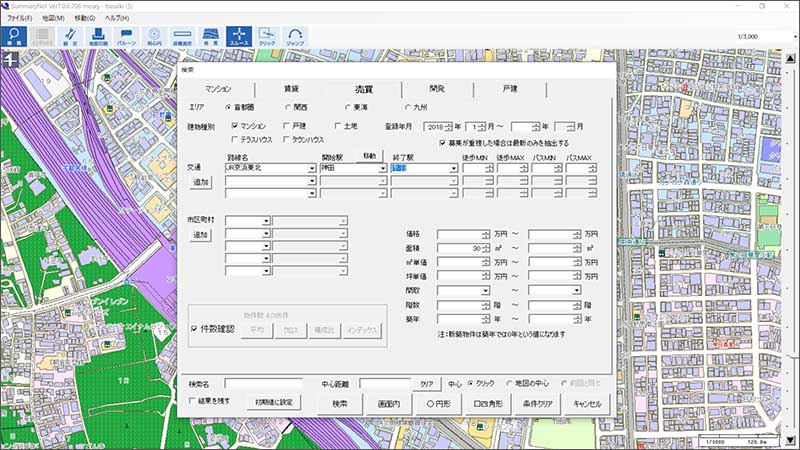Select 九州 area radio button
Image resolution: width=800 pixels, height=450 pixels.
tap(408, 108)
